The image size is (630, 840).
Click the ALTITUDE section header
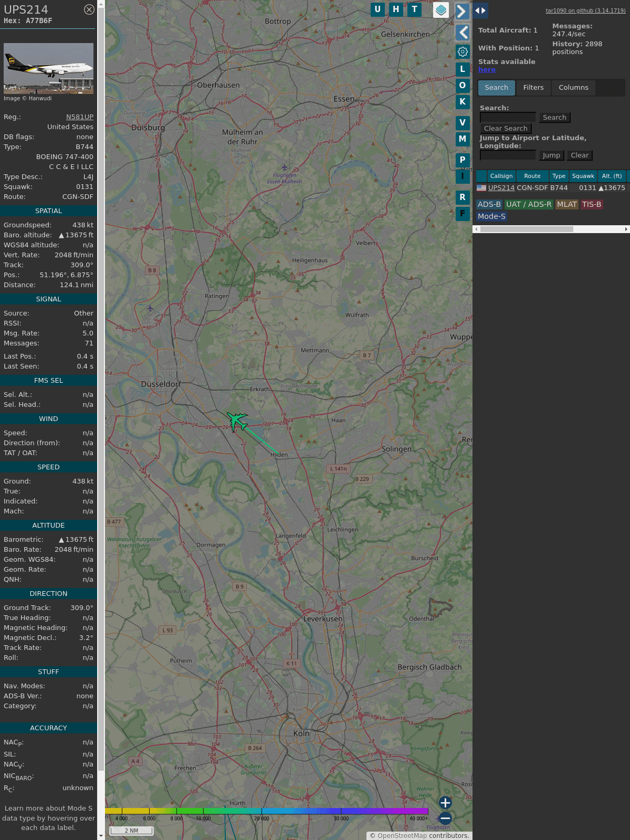pos(48,526)
